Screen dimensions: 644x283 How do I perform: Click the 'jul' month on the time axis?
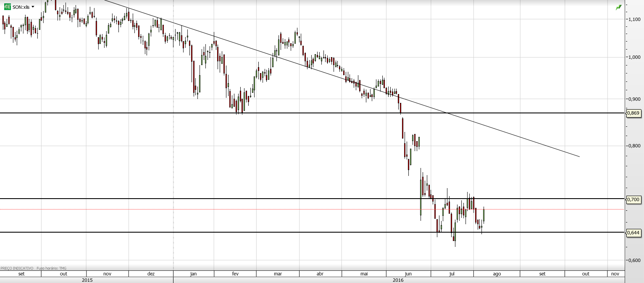452,274
